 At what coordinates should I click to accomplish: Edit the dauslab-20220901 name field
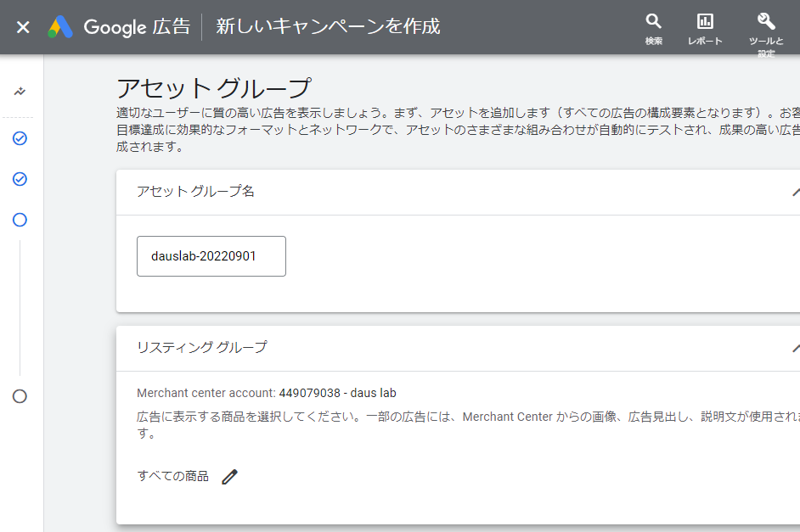click(x=211, y=255)
